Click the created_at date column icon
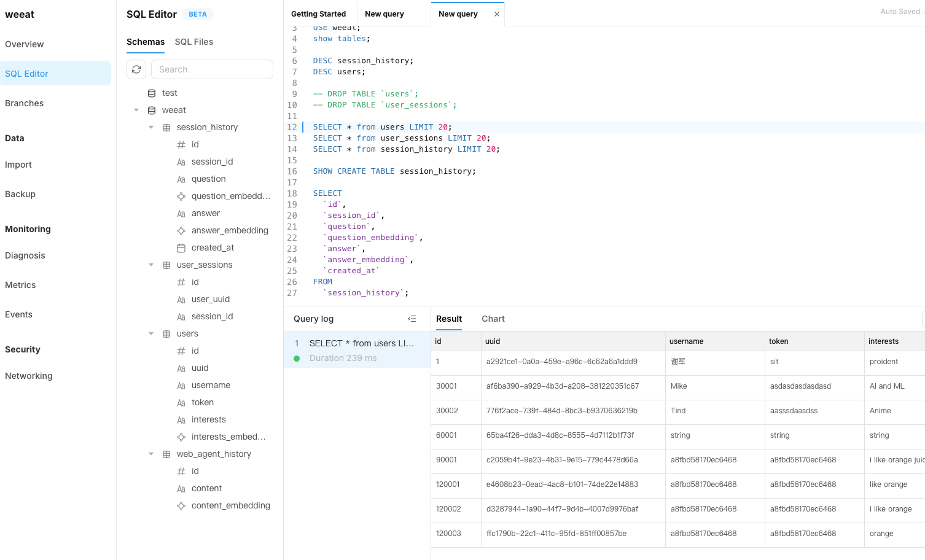 pyautogui.click(x=181, y=248)
